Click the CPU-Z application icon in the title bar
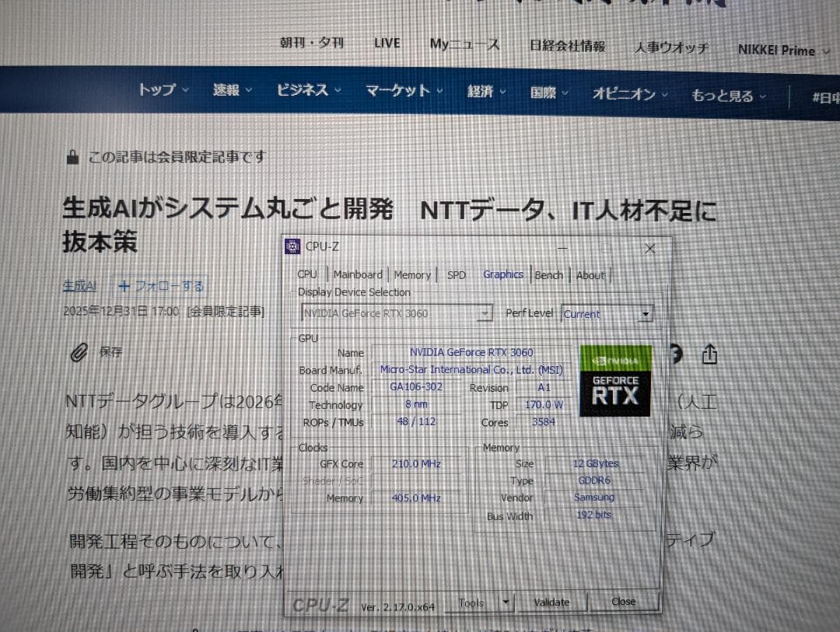840x632 pixels. pyautogui.click(x=292, y=246)
